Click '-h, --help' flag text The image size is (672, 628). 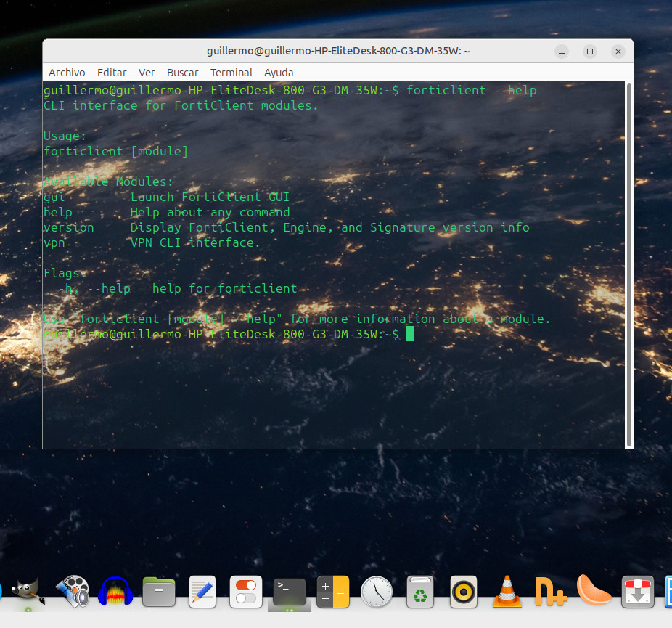pyautogui.click(x=94, y=288)
